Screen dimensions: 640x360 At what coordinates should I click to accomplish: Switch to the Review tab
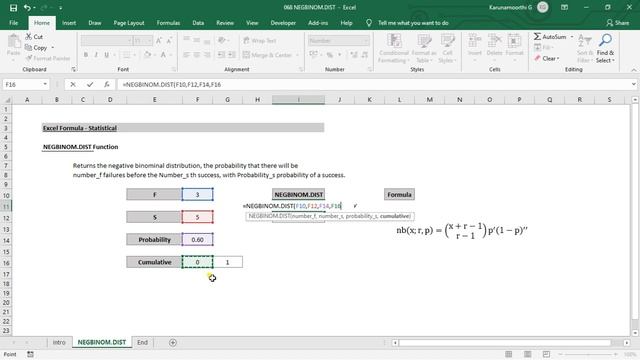tap(225, 23)
